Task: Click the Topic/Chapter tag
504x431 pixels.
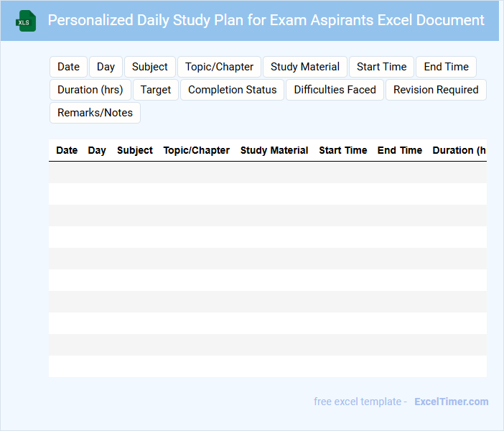Action: [219, 67]
